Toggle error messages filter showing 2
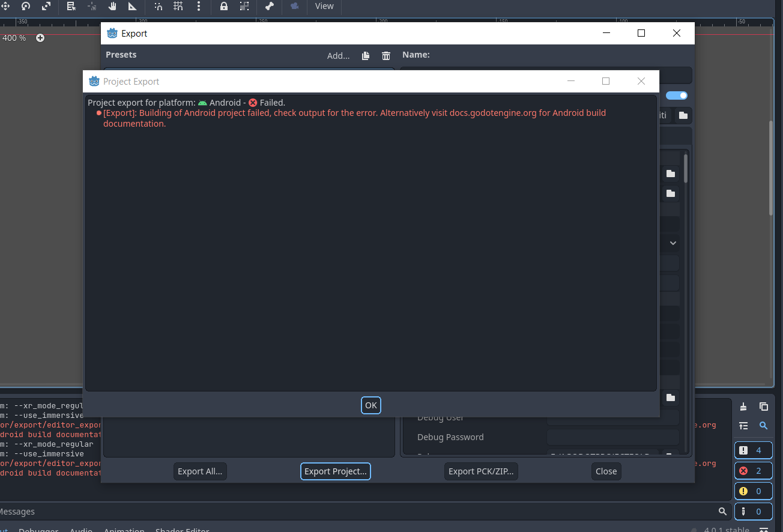 pos(753,471)
